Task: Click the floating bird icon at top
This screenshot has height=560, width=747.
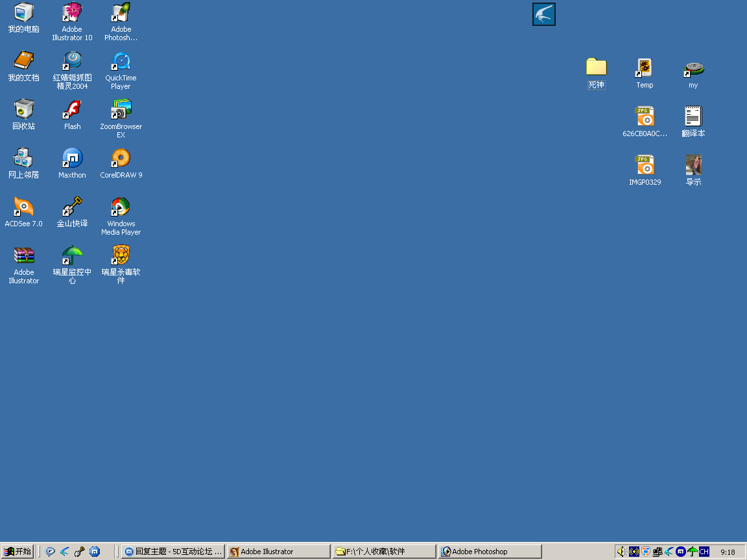Action: (543, 14)
